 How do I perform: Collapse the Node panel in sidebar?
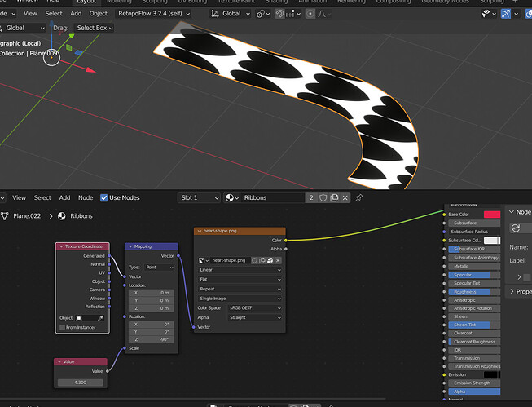tap(512, 211)
